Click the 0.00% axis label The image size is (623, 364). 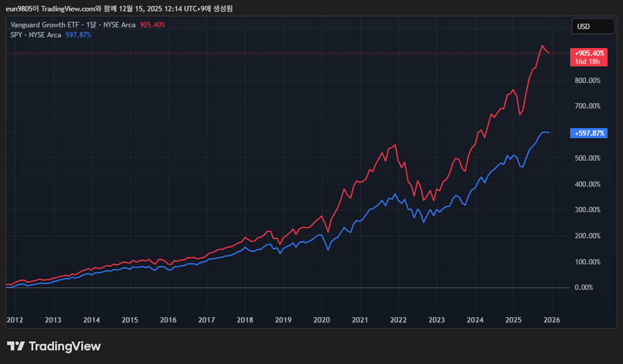[x=584, y=288]
